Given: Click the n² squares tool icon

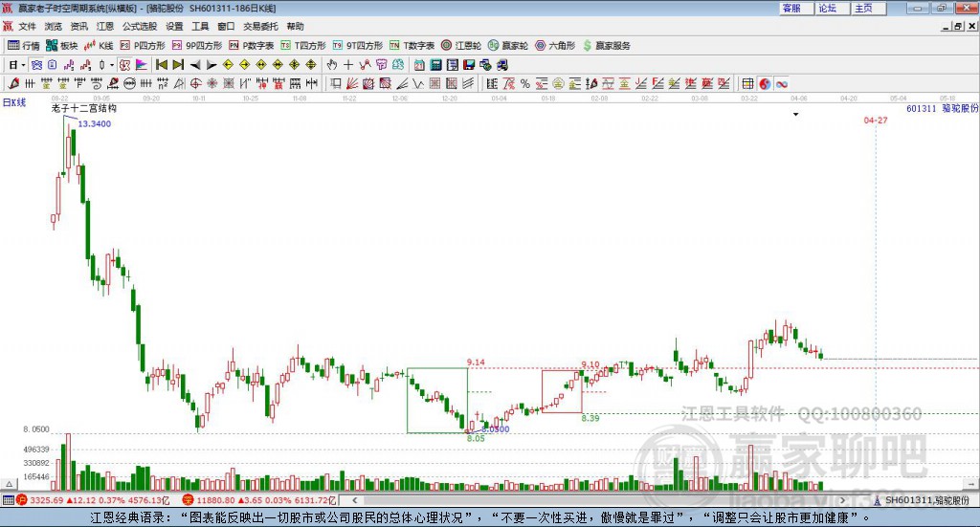Looking at the screenshot, I should click(163, 83).
